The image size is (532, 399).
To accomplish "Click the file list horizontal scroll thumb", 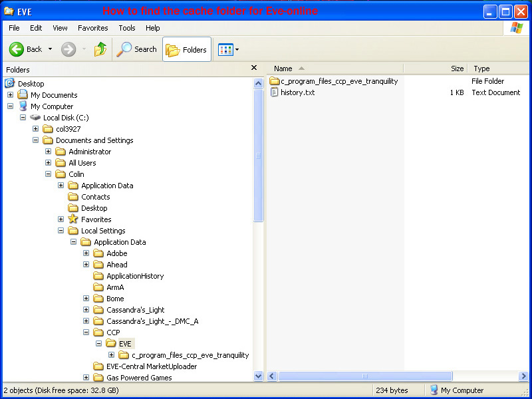I will (365, 376).
